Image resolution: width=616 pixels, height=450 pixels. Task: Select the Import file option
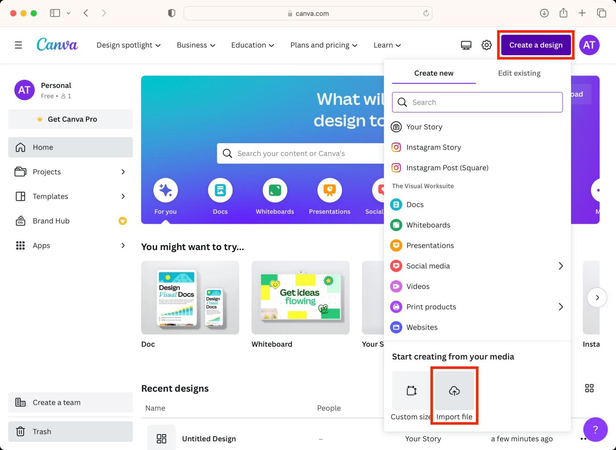point(454,394)
